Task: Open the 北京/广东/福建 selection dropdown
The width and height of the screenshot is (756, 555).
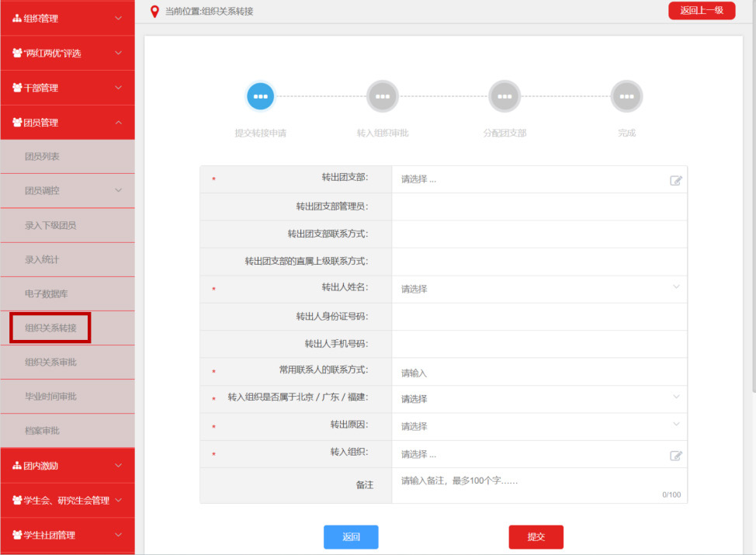Action: point(539,399)
